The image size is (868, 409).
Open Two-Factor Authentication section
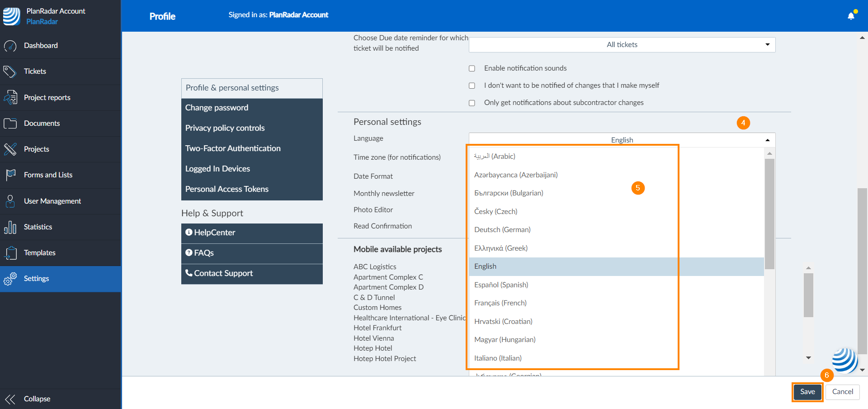[x=233, y=148]
